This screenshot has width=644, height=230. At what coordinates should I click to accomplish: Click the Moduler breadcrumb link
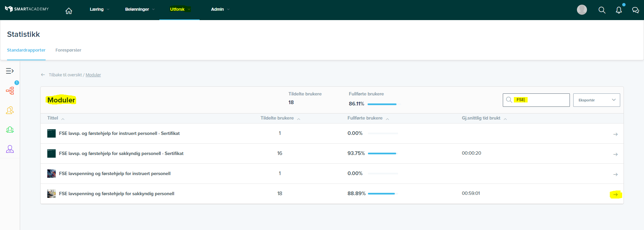click(93, 75)
